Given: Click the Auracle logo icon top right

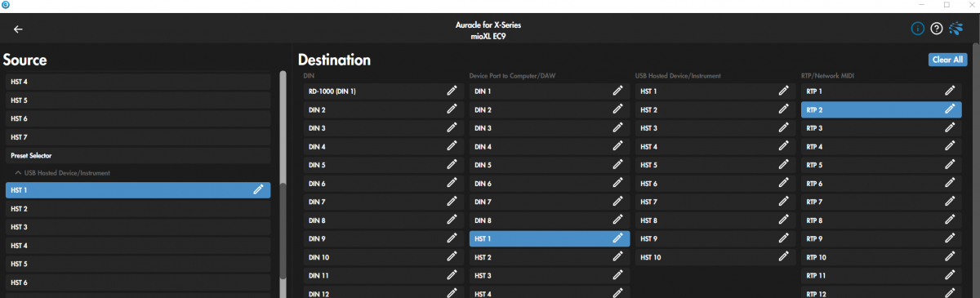Looking at the screenshot, I should point(955,29).
